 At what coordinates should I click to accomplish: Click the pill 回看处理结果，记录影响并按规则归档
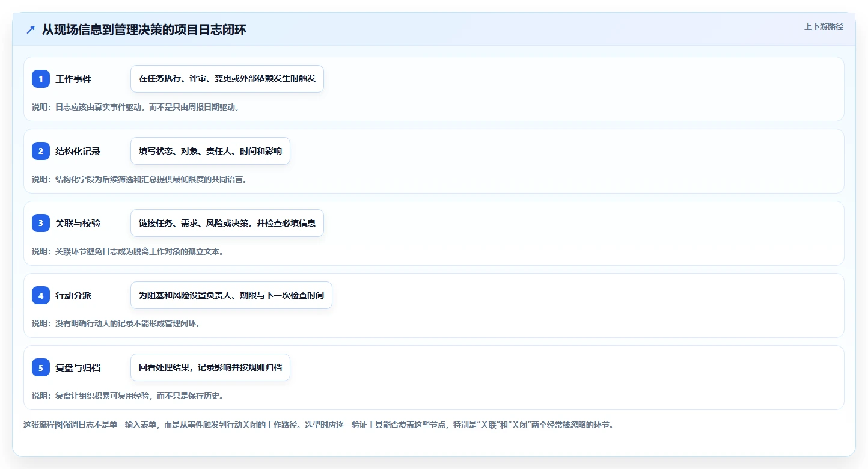[x=210, y=367]
